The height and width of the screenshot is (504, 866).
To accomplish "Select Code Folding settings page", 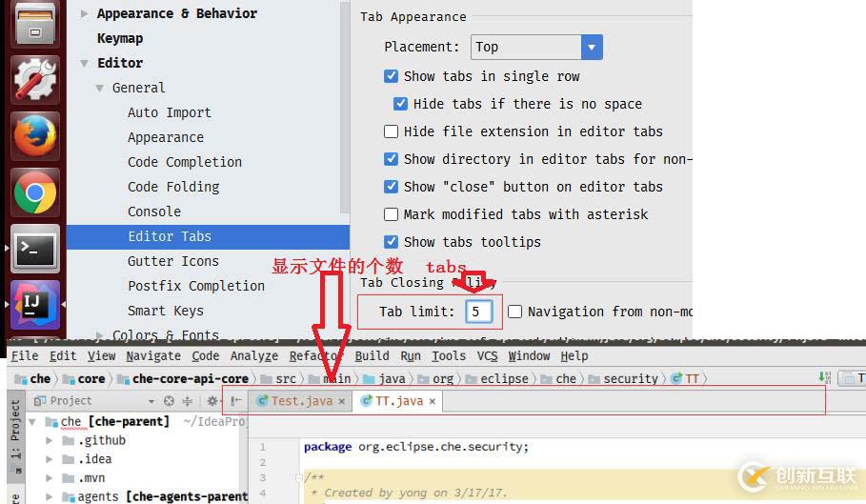I will [x=173, y=187].
